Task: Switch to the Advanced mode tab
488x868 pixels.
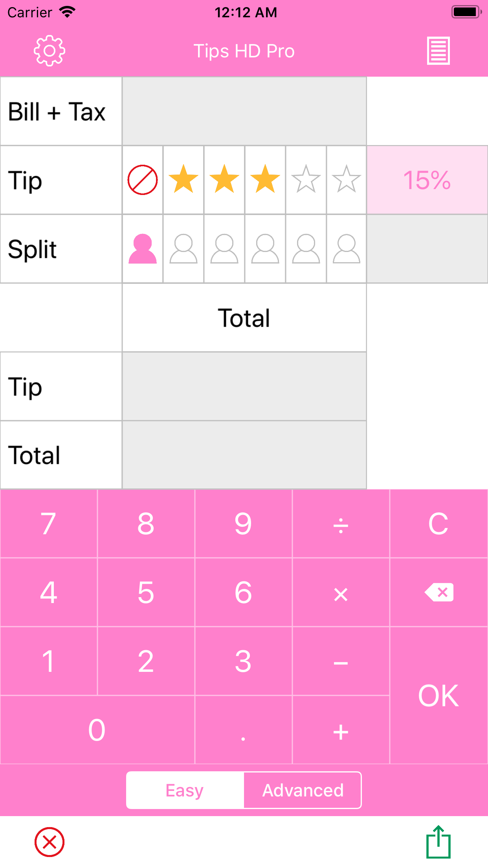Action: point(303,790)
